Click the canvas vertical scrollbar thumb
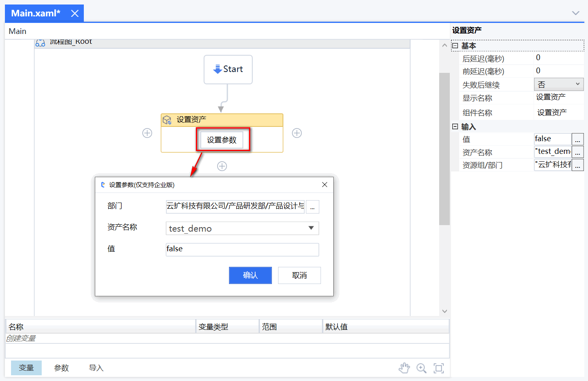Screen dimensions: 588x381 (x=444, y=149)
